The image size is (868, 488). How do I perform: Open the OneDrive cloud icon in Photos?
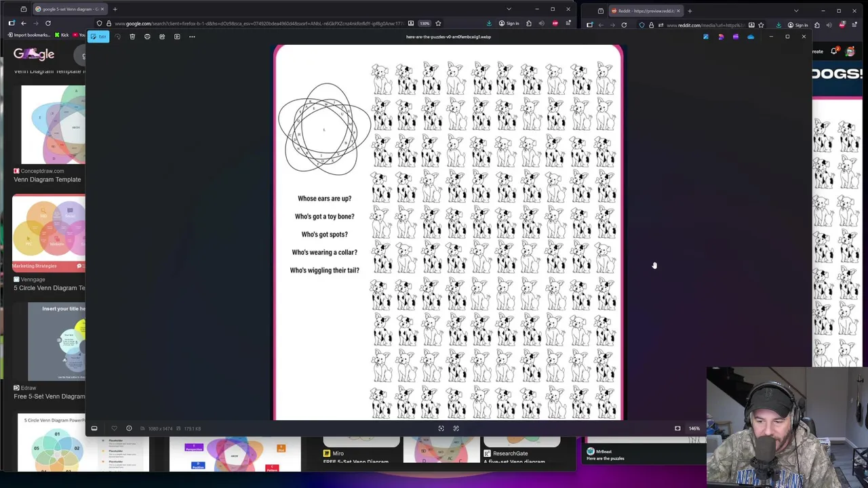click(751, 37)
